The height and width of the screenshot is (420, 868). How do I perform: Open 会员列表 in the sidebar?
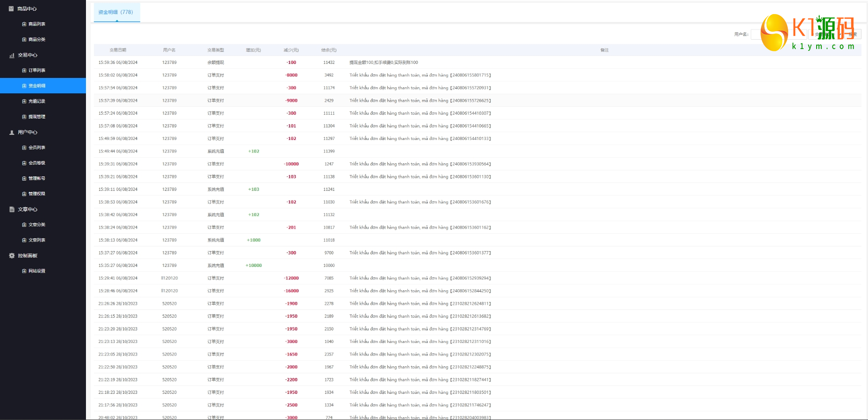(36, 147)
